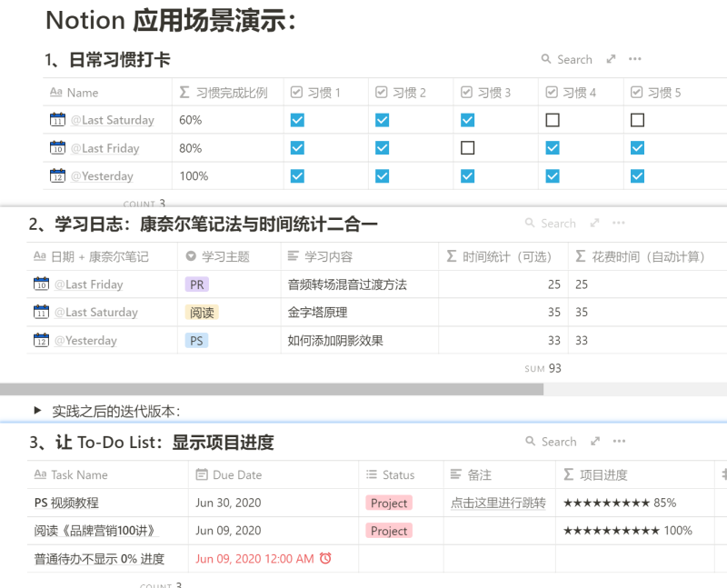Open COUNT 3 calculation under habit table

tap(144, 203)
